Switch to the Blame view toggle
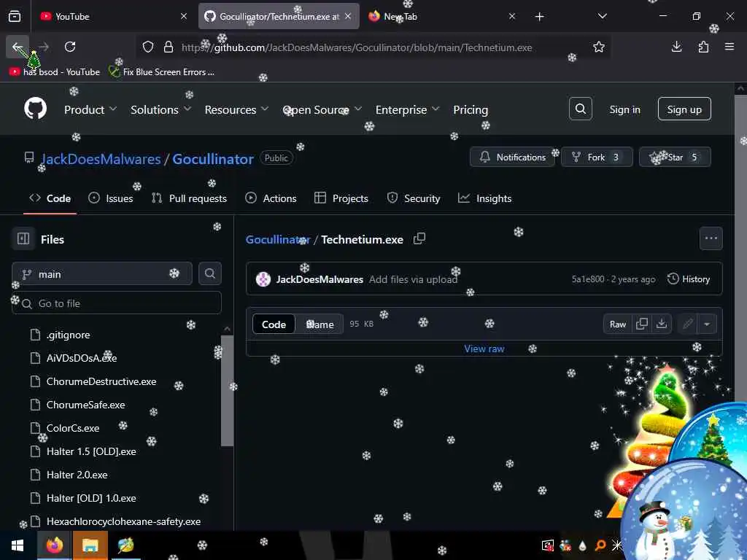Viewport: 747px width, 560px height. click(x=320, y=324)
